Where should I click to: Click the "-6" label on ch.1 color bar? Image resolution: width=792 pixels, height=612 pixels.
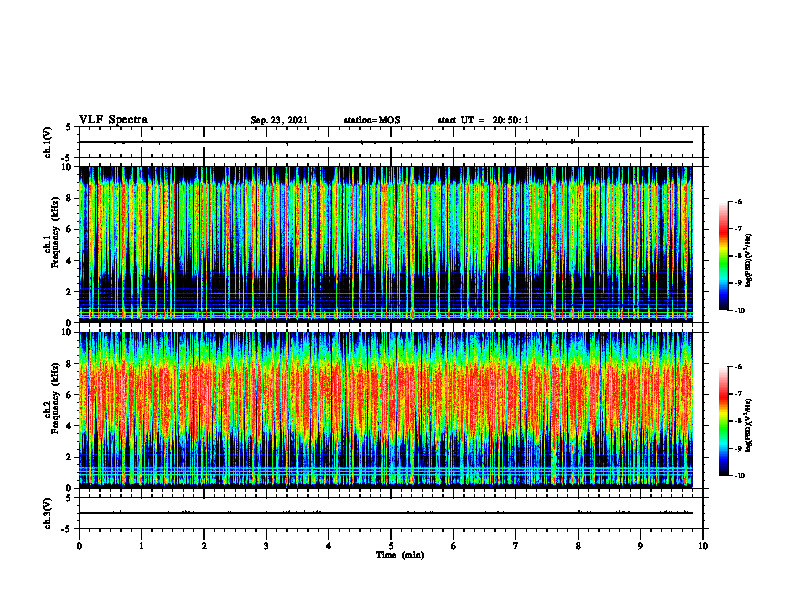pos(738,201)
